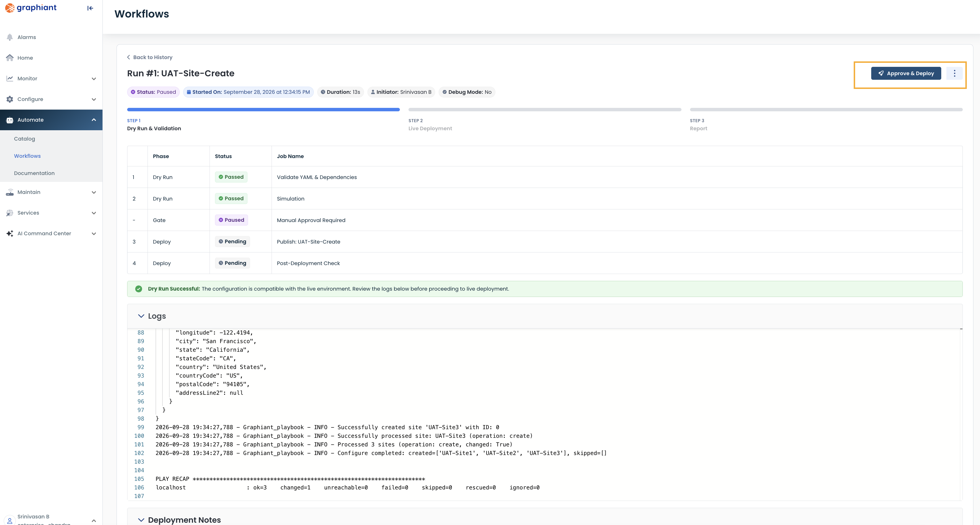980x525 pixels.
Task: Click the Graphiant logo
Action: [x=31, y=8]
